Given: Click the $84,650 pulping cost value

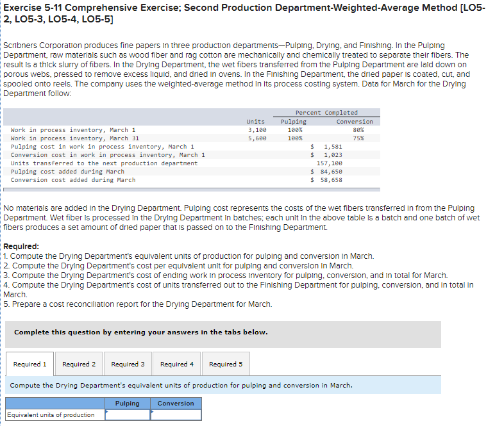Looking at the screenshot, I should coord(326,172).
